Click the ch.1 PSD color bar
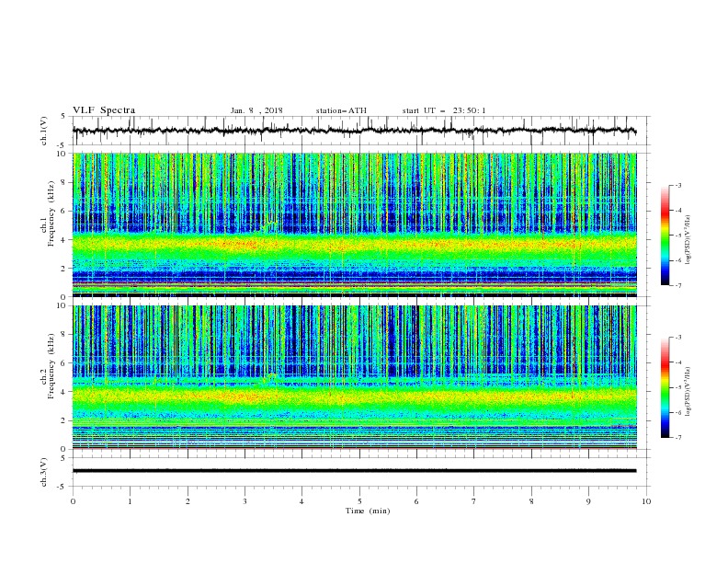The width and height of the screenshot is (728, 563). pyautogui.click(x=665, y=235)
